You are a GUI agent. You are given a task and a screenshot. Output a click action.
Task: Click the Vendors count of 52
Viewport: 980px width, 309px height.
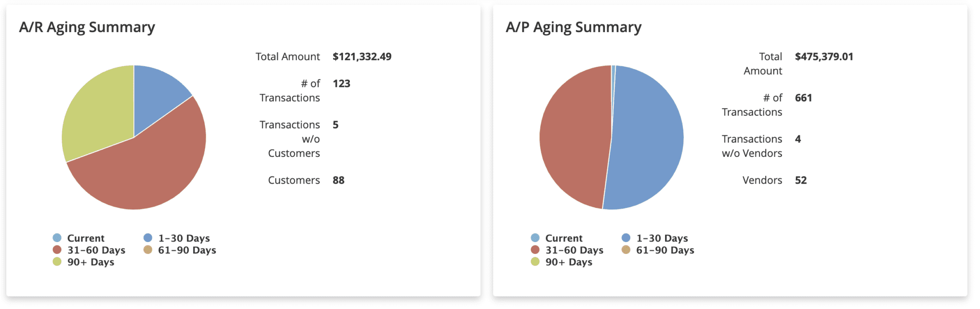click(801, 180)
